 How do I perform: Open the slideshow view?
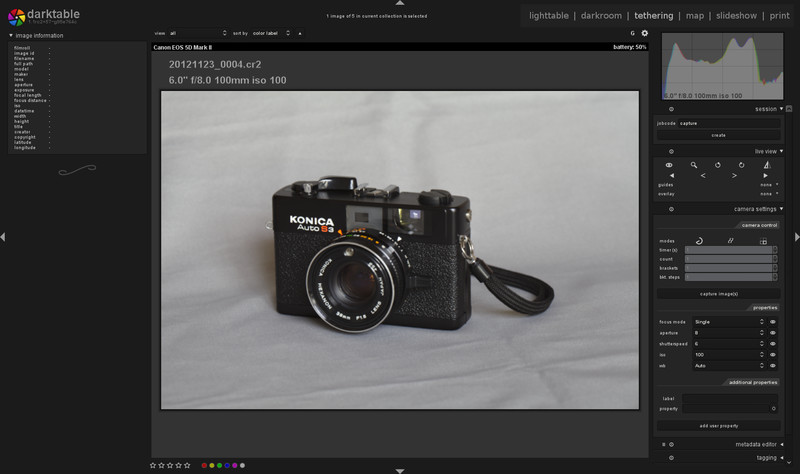[x=736, y=16]
